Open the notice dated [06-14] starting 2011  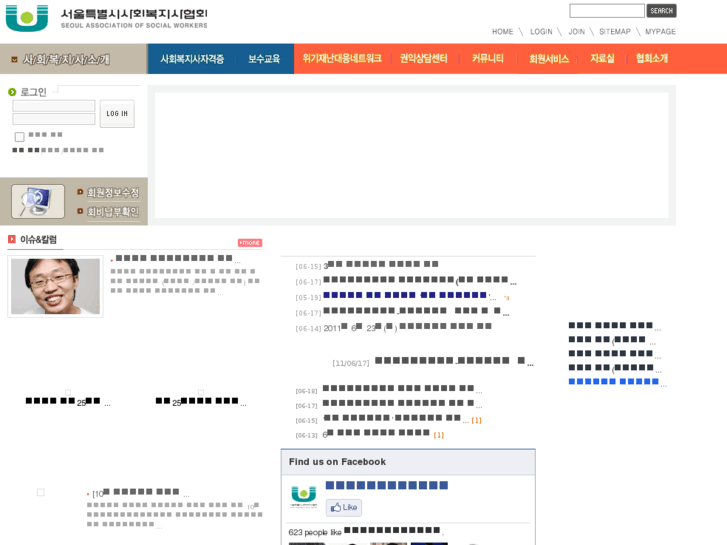click(x=408, y=327)
